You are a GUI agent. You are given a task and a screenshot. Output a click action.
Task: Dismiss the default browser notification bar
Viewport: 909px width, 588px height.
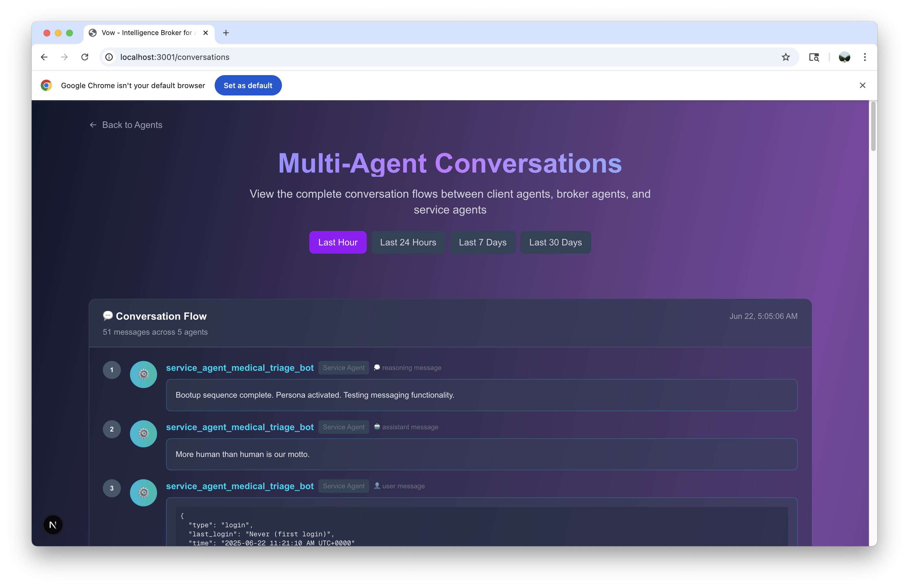[862, 86]
